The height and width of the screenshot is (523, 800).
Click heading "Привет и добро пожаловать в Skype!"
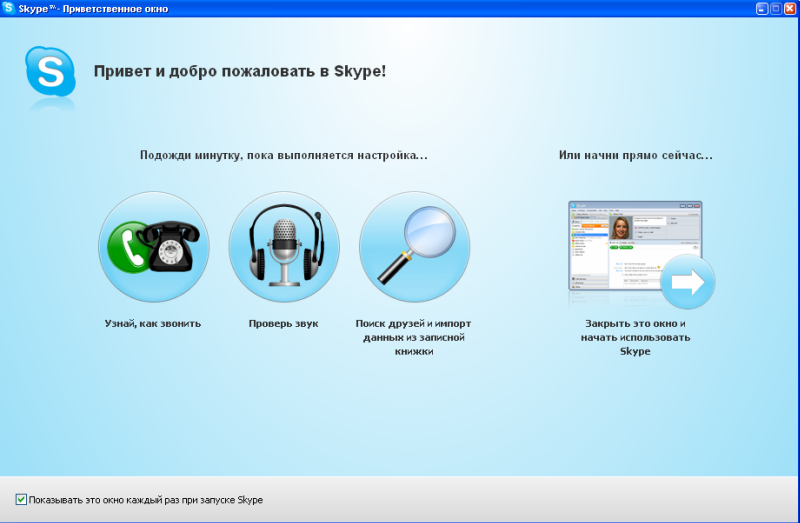click(240, 71)
